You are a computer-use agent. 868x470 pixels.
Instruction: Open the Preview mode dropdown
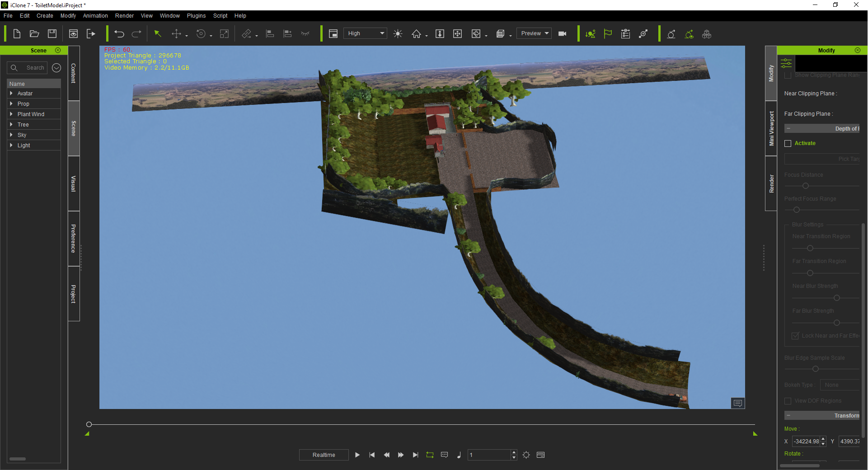coord(534,33)
